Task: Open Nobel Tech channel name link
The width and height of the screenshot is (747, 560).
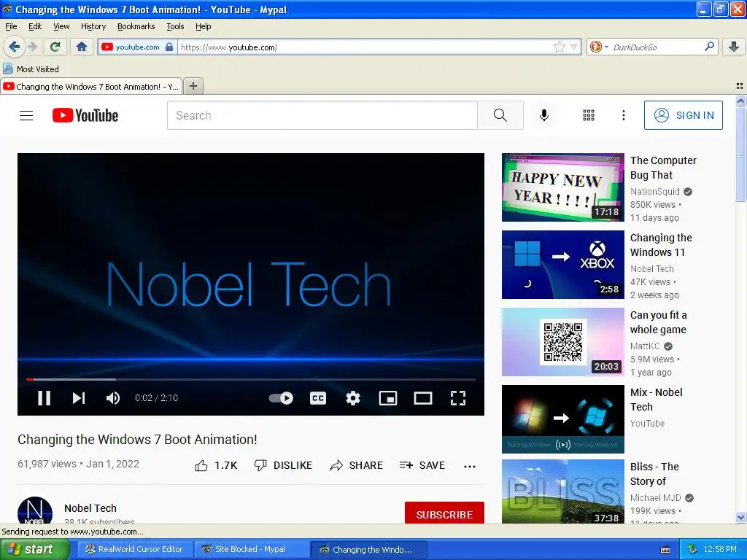Action: click(90, 508)
